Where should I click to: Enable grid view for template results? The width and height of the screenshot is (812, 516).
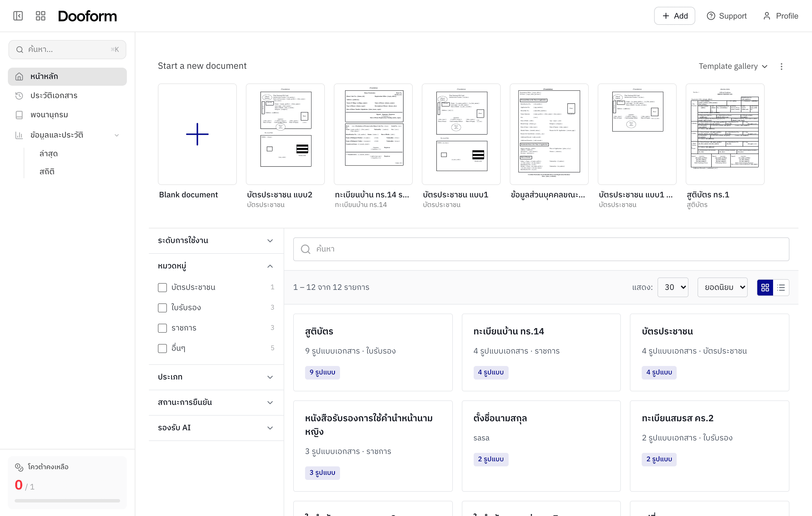765,287
